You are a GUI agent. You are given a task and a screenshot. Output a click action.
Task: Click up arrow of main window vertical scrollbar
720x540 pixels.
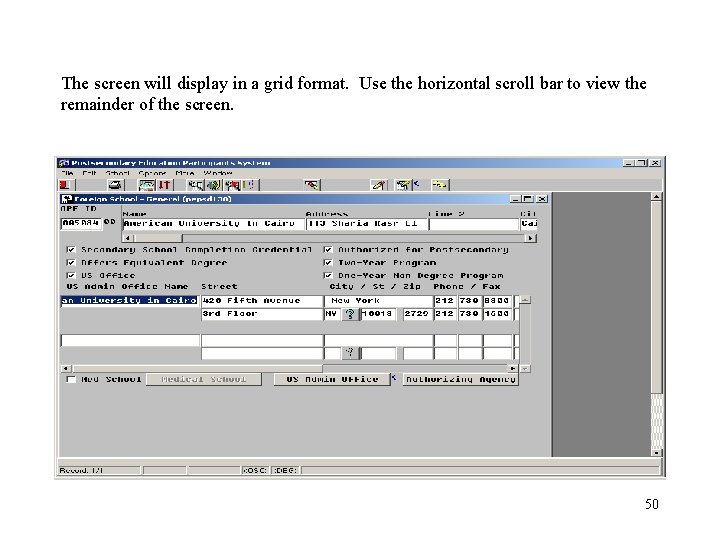click(657, 197)
